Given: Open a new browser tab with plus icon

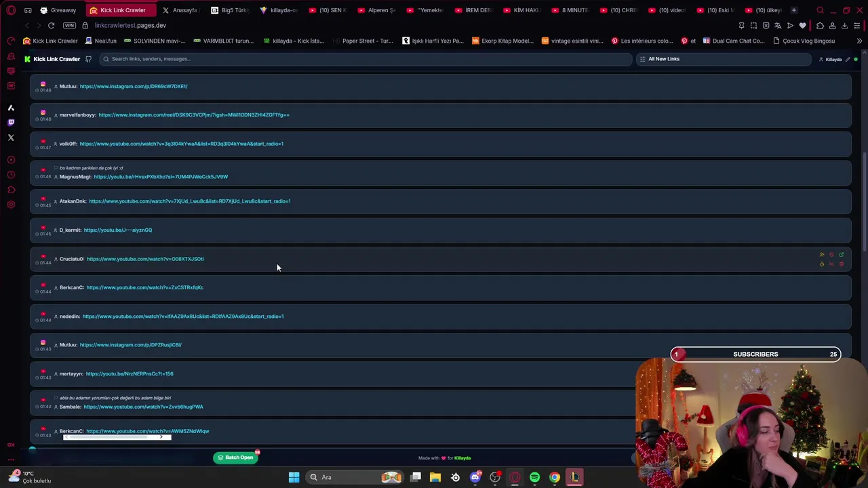Looking at the screenshot, I should pyautogui.click(x=794, y=10).
